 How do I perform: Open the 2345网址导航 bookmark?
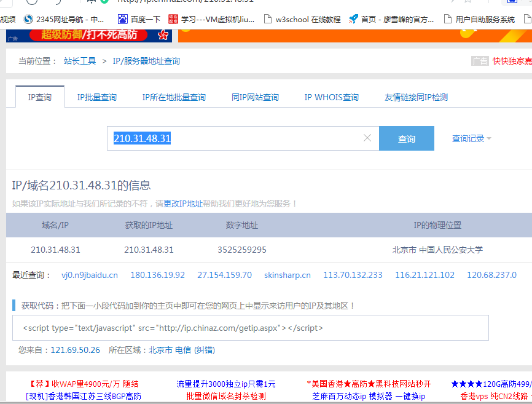[x=64, y=19]
